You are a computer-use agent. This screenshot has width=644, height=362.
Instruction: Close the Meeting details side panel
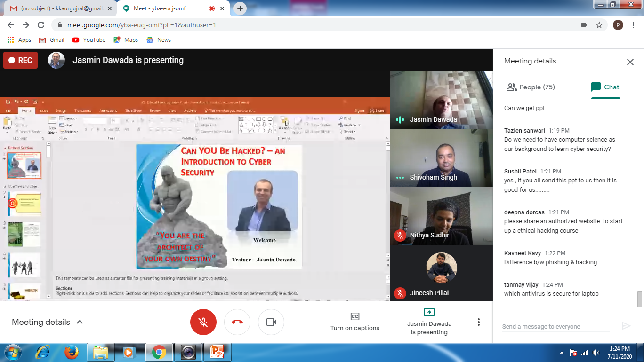click(x=630, y=62)
